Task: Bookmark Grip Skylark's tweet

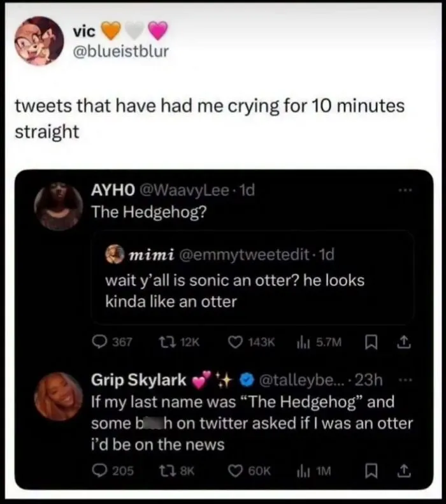Action: click(x=371, y=472)
